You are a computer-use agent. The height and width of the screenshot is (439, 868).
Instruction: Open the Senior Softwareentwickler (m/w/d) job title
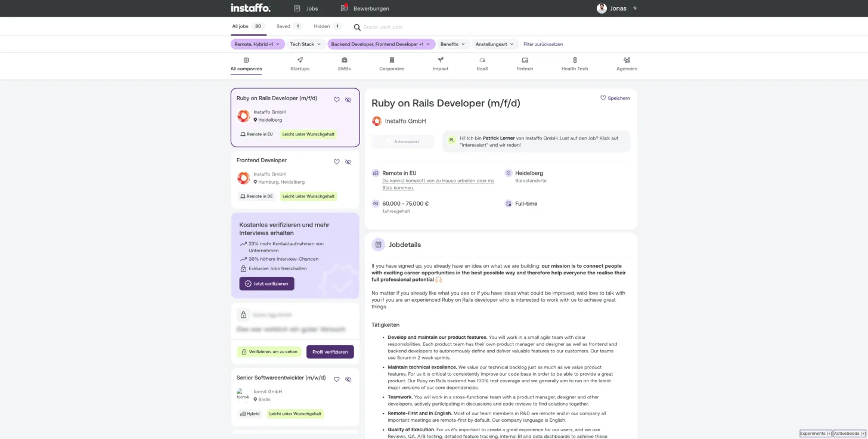point(281,378)
